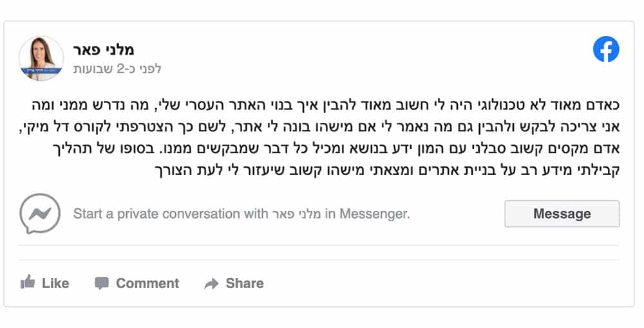Click the Messenger speech bubble icon

40,214
